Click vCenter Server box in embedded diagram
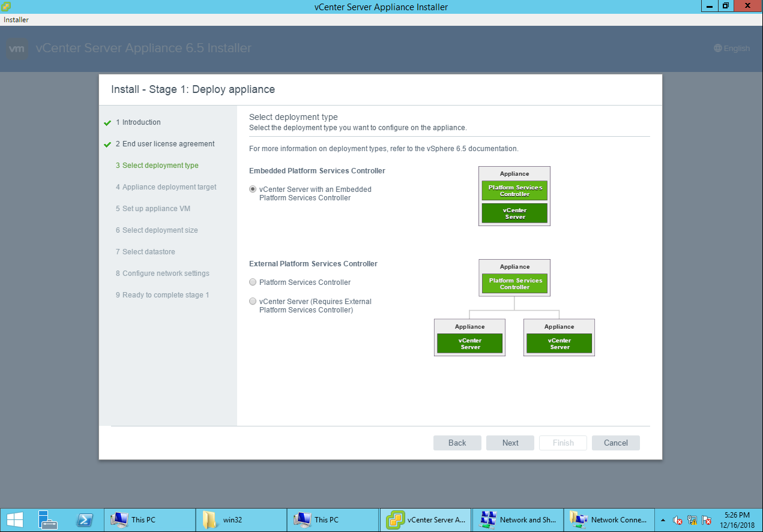This screenshot has width=763, height=532. tap(514, 214)
